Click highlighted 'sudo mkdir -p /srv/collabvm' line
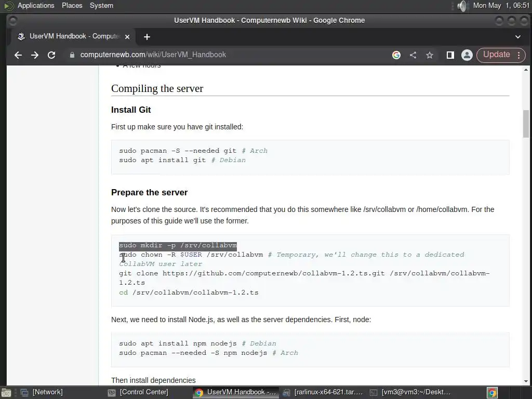This screenshot has width=532, height=399. pyautogui.click(x=178, y=245)
